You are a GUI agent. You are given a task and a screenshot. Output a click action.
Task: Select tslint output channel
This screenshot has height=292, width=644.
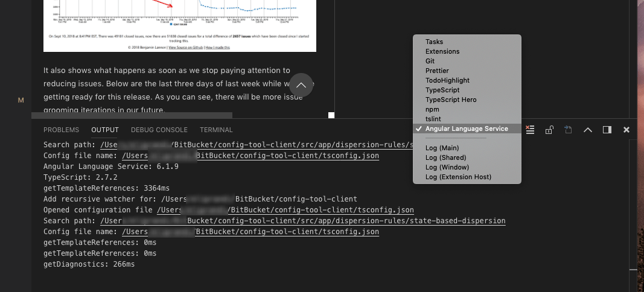(x=467, y=119)
